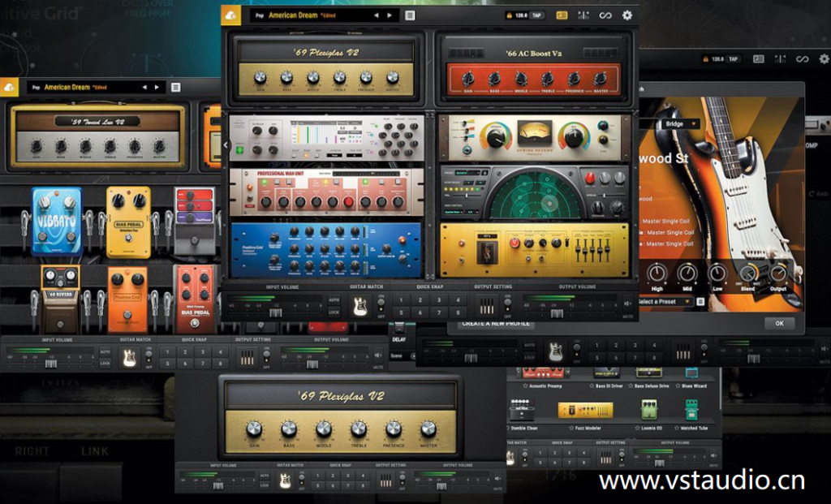Toggle Output Setting switch in pedal browser window

click(x=622, y=456)
